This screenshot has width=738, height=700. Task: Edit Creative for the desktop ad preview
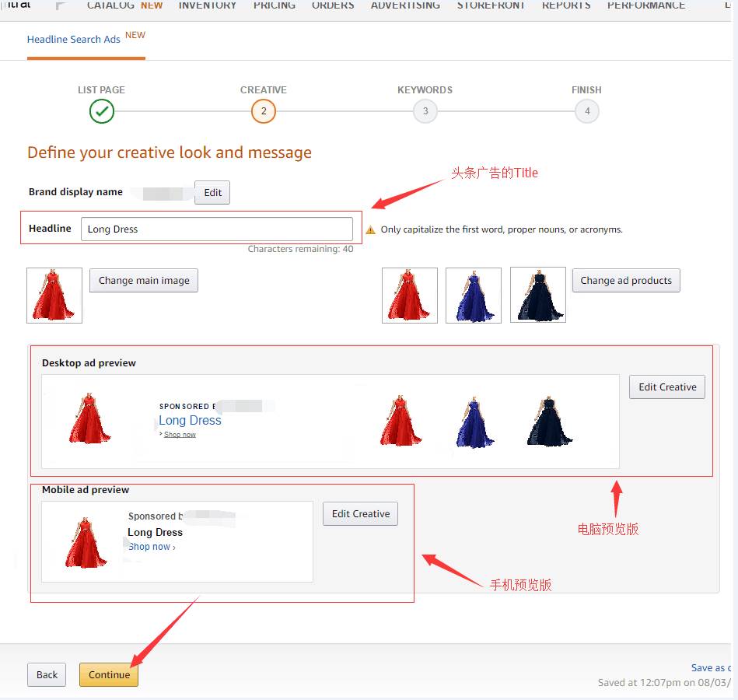point(667,387)
